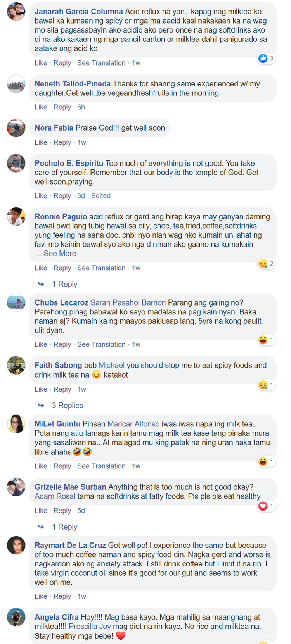
Task: View edit history via Edited on Pocholo's comment
Action: pos(101,196)
